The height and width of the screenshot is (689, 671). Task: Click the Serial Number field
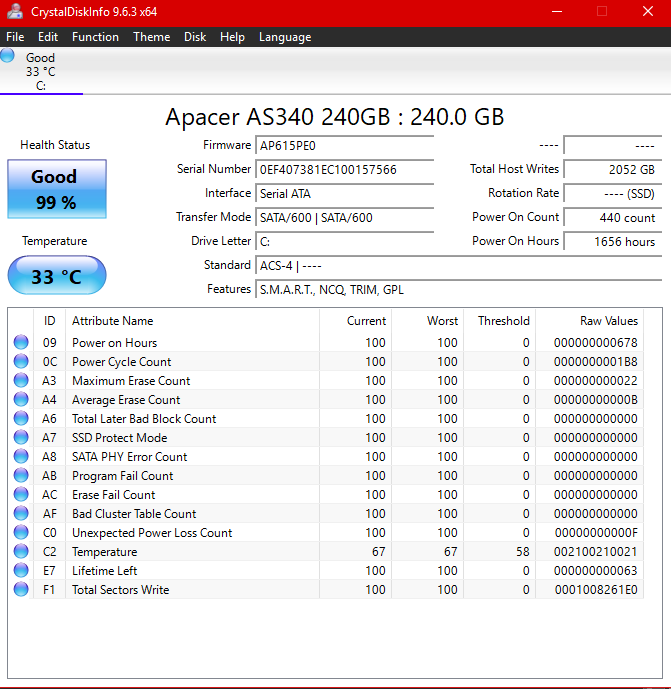pos(344,170)
